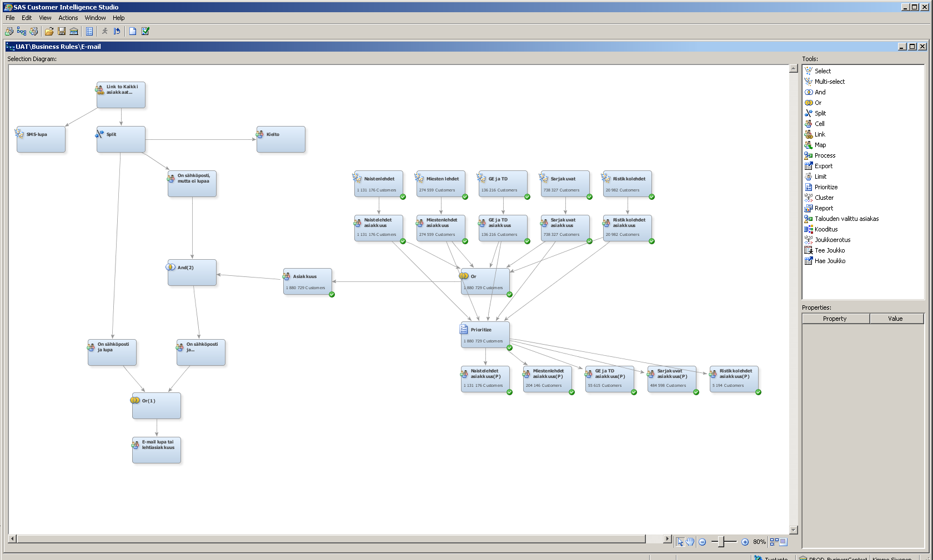Select the And(2) node
The height and width of the screenshot is (560, 933).
192,273
